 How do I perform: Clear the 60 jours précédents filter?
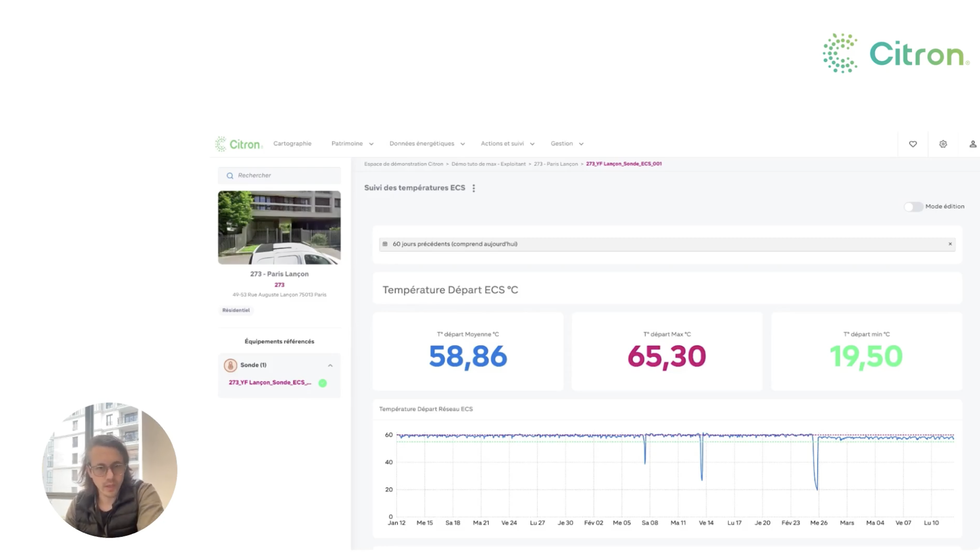[x=950, y=244]
